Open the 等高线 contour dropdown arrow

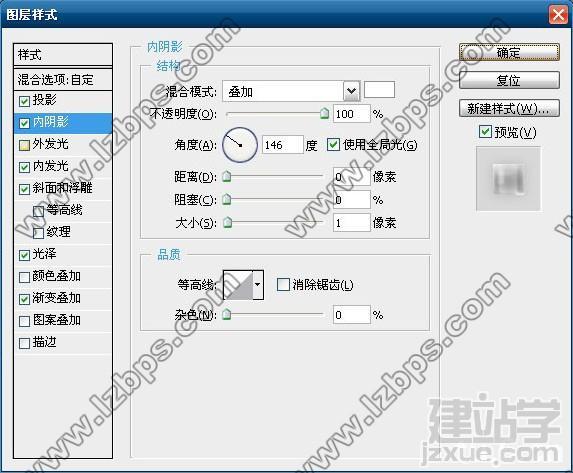pos(258,285)
